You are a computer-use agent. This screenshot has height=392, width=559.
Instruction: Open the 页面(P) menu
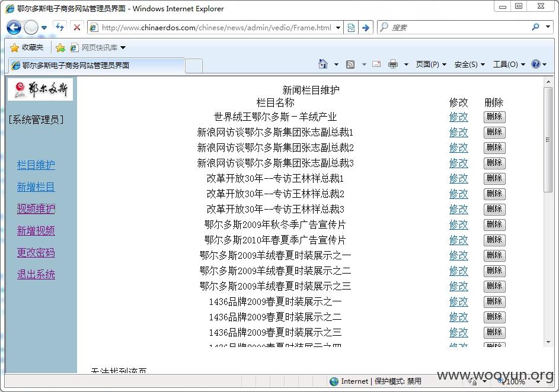[431, 65]
